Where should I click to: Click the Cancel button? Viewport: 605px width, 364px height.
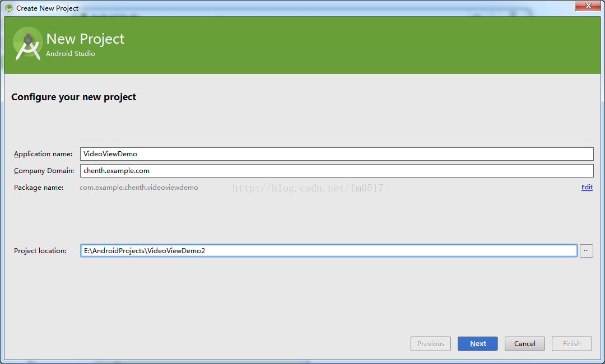(525, 344)
